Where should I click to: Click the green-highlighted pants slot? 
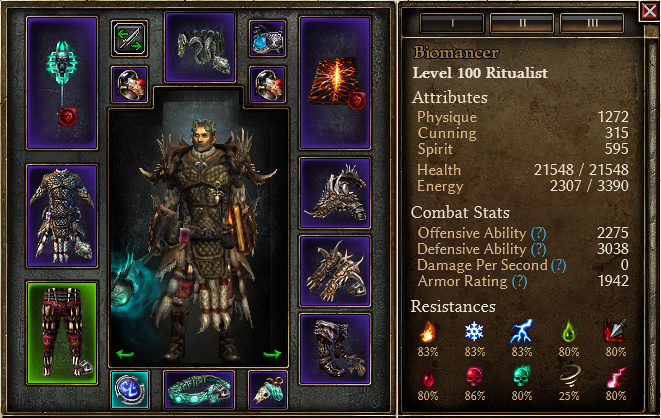(x=62, y=333)
